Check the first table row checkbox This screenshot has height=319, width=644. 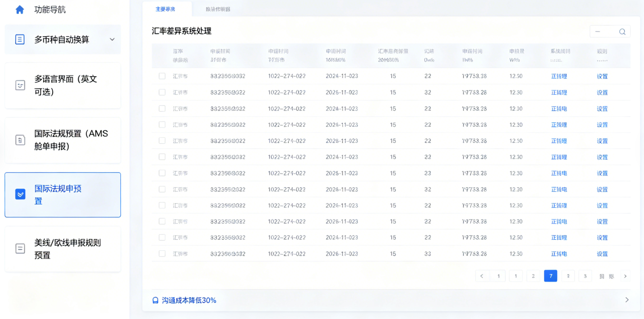162,76
